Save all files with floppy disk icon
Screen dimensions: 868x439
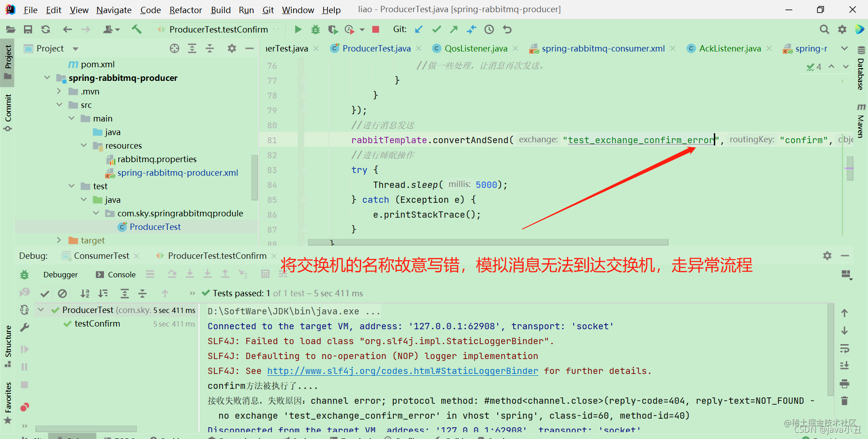click(28, 29)
